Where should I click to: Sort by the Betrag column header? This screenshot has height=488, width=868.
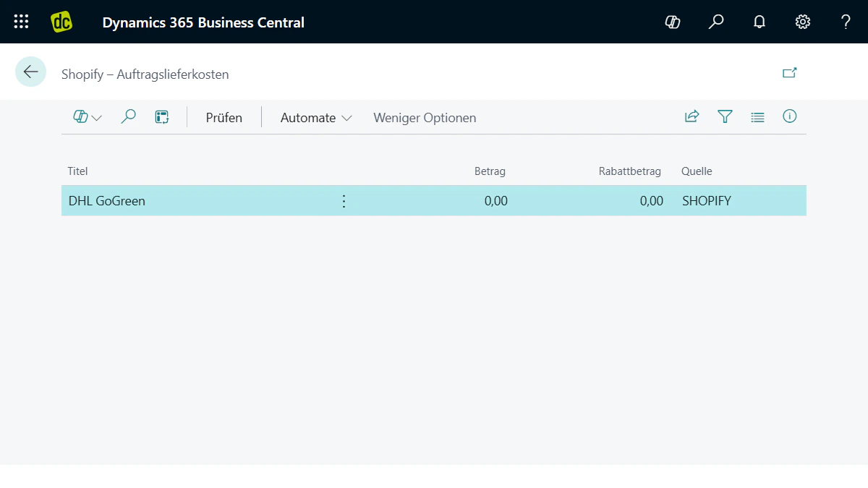tap(490, 171)
